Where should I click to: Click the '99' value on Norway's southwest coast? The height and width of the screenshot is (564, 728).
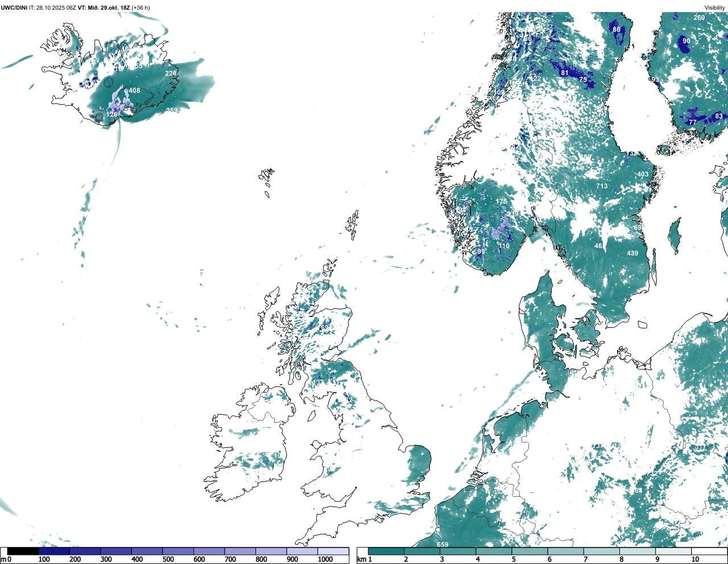481,252
